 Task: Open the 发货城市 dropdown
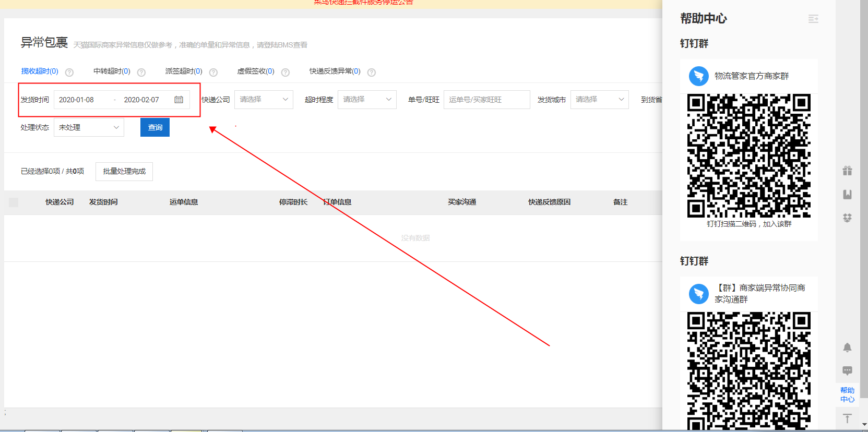pos(599,100)
